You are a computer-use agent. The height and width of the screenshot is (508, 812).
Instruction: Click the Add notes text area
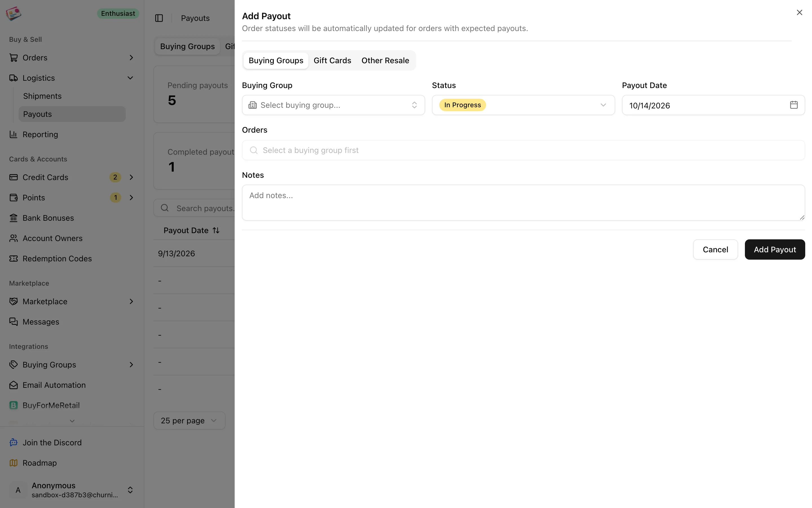click(x=524, y=203)
